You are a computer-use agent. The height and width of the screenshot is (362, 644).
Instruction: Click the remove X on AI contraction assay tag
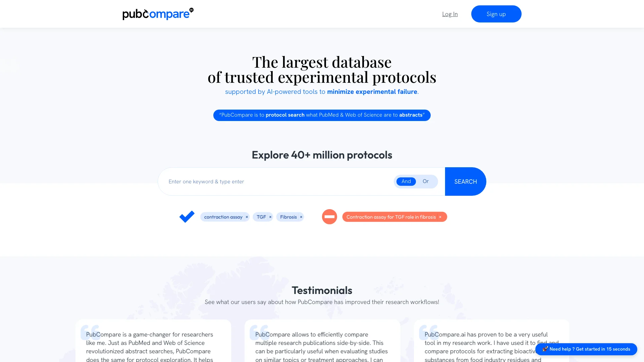click(247, 217)
